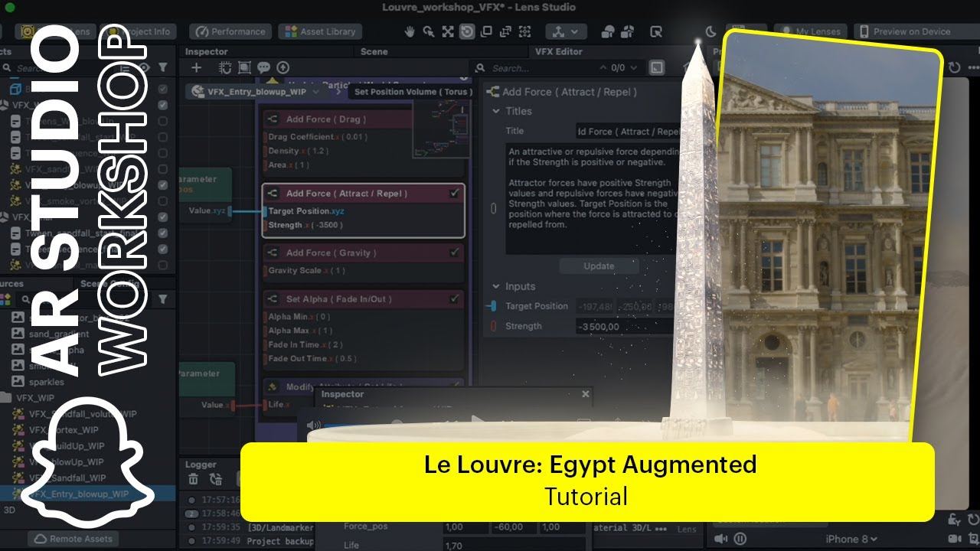Viewport: 980px width, 551px height.
Task: Close the floating Inspector window
Action: (586, 394)
